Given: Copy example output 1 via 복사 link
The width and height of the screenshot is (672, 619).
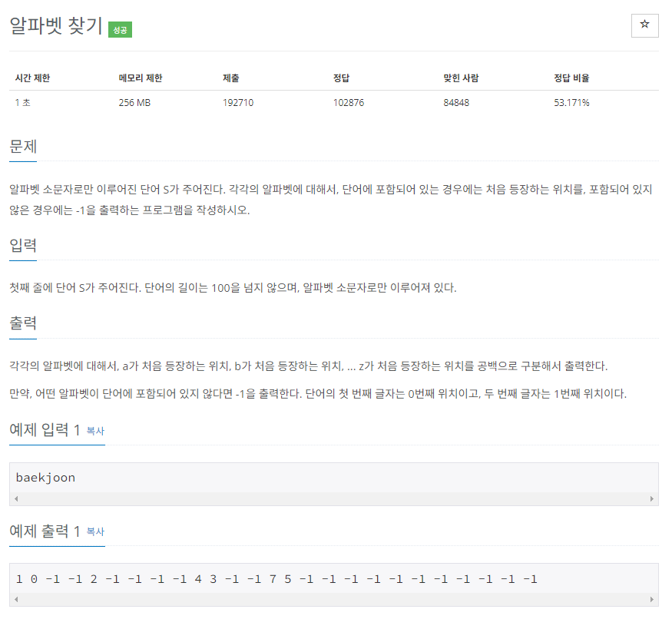Looking at the screenshot, I should pyautogui.click(x=95, y=531).
